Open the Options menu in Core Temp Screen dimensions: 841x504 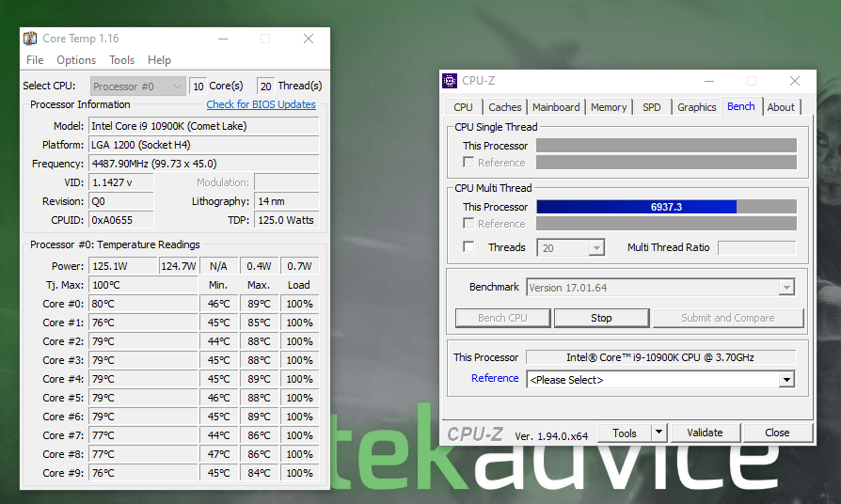tap(76, 60)
